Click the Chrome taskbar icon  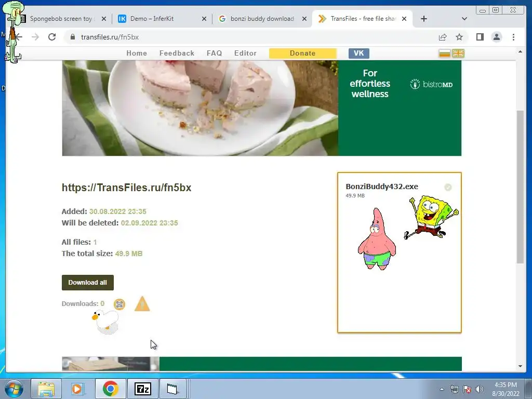110,389
